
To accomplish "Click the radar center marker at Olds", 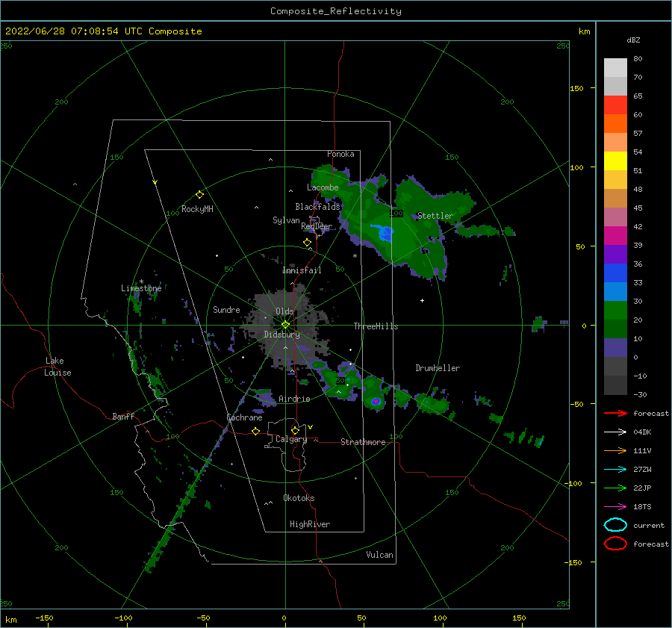I will click(285, 325).
